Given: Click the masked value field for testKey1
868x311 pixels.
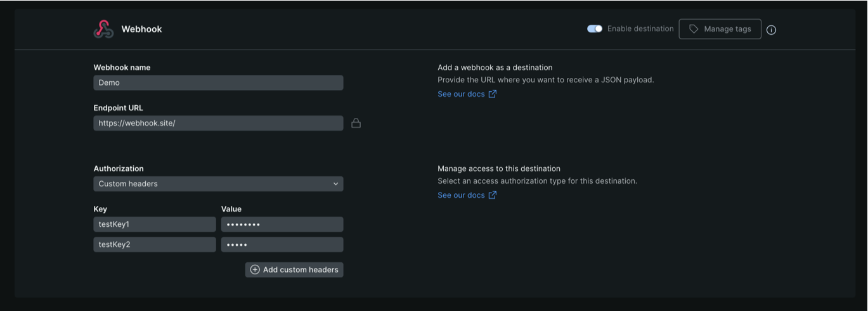Looking at the screenshot, I should point(282,224).
